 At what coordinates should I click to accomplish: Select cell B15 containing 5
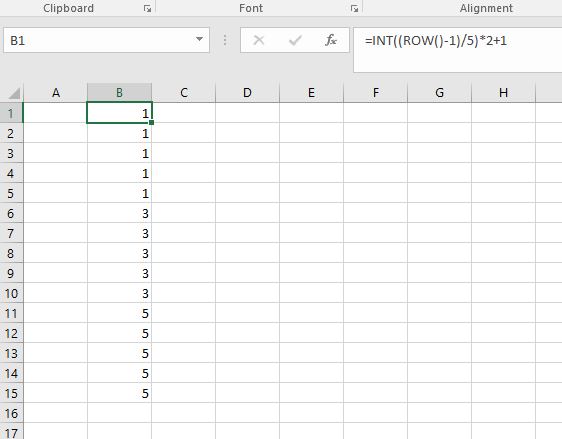[119, 393]
